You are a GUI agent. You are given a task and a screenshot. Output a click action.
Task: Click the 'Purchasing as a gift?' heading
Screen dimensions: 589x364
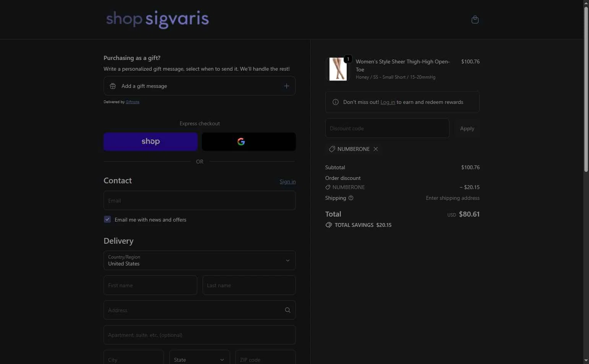132,58
